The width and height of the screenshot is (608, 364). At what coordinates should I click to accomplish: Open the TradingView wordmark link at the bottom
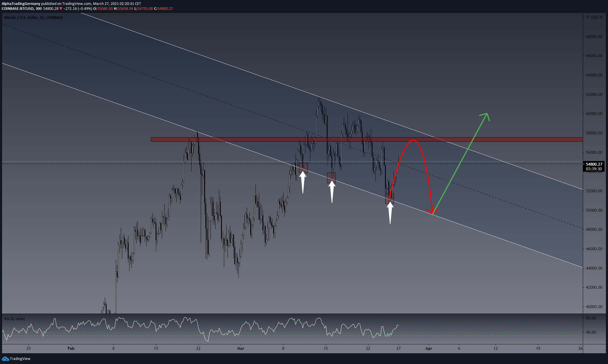(20, 358)
